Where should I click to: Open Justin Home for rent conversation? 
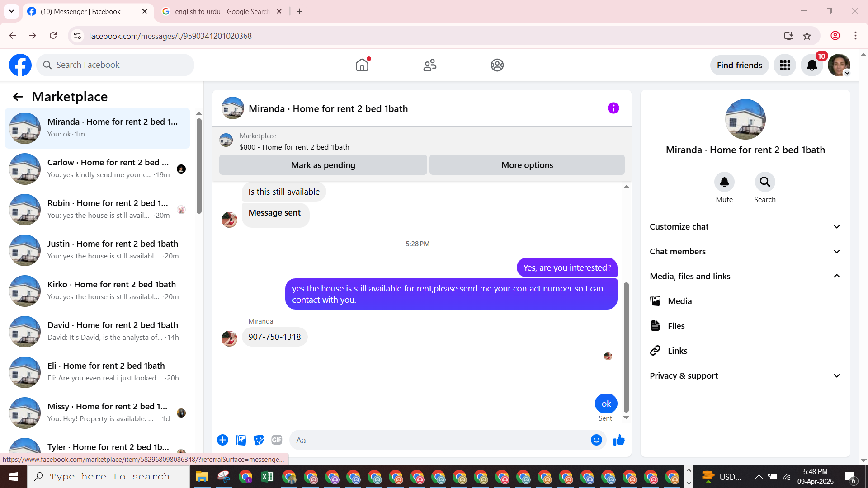(x=97, y=250)
